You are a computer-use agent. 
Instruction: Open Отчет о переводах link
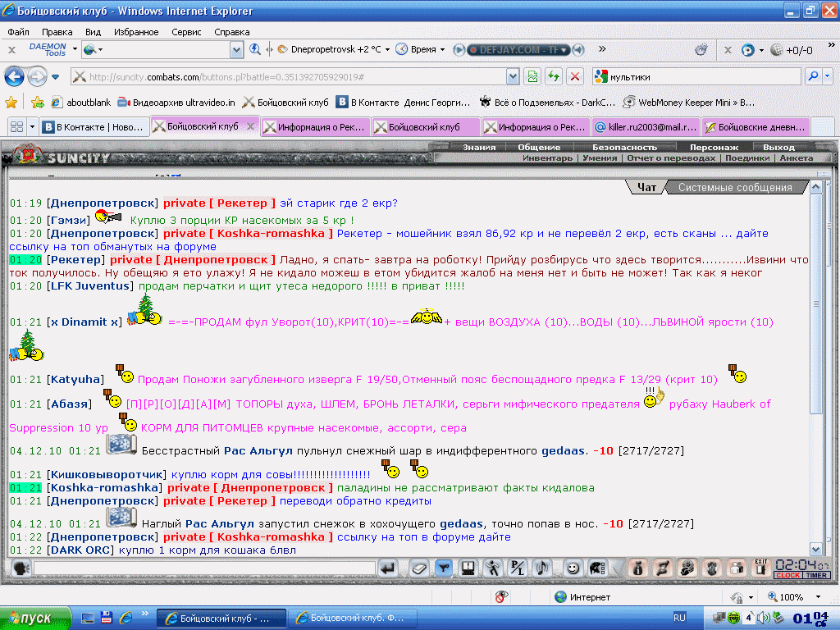tap(671, 158)
